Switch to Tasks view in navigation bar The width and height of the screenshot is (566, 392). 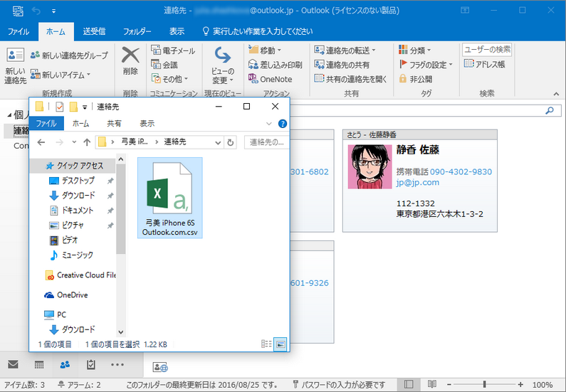pos(91,364)
